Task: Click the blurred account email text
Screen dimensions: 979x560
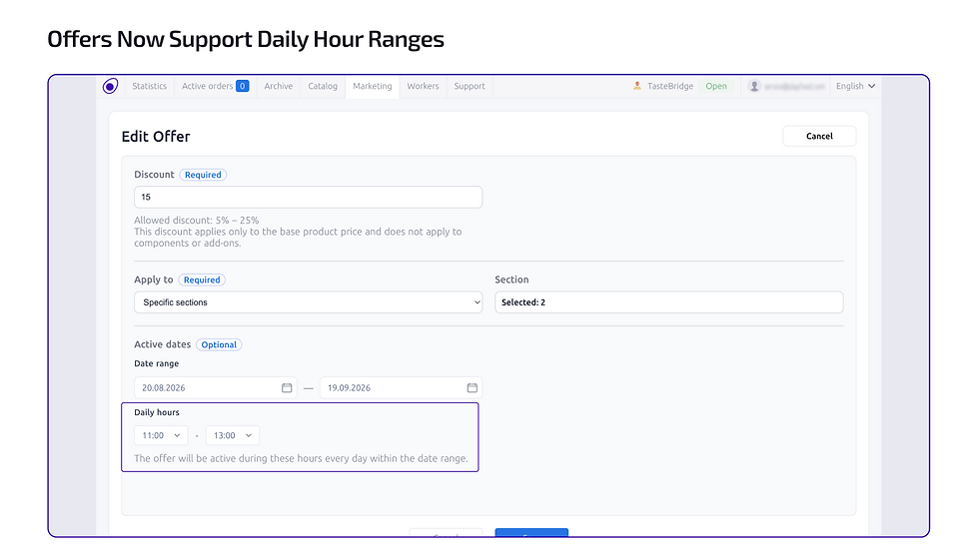Action: (795, 86)
